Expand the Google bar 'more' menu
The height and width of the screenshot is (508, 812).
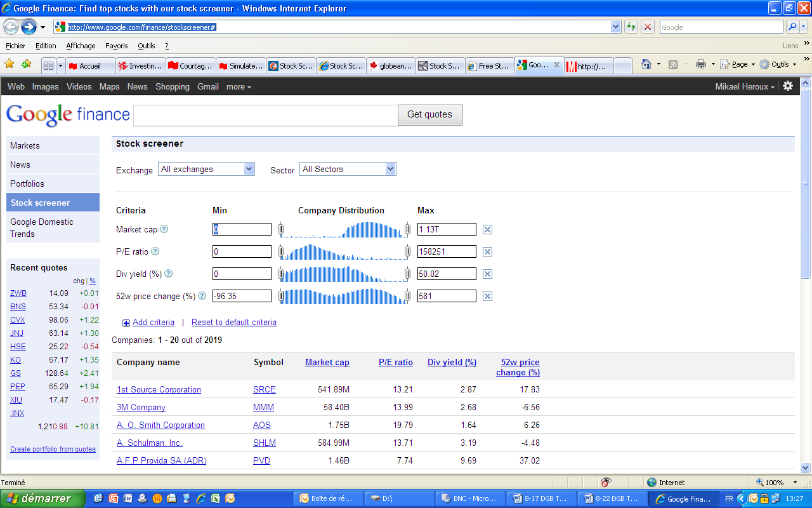pos(239,86)
